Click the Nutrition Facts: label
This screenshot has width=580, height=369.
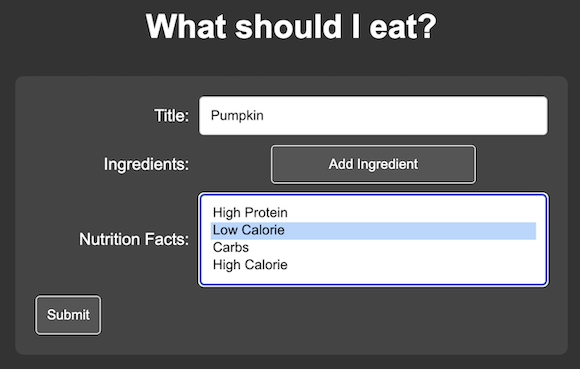(134, 239)
